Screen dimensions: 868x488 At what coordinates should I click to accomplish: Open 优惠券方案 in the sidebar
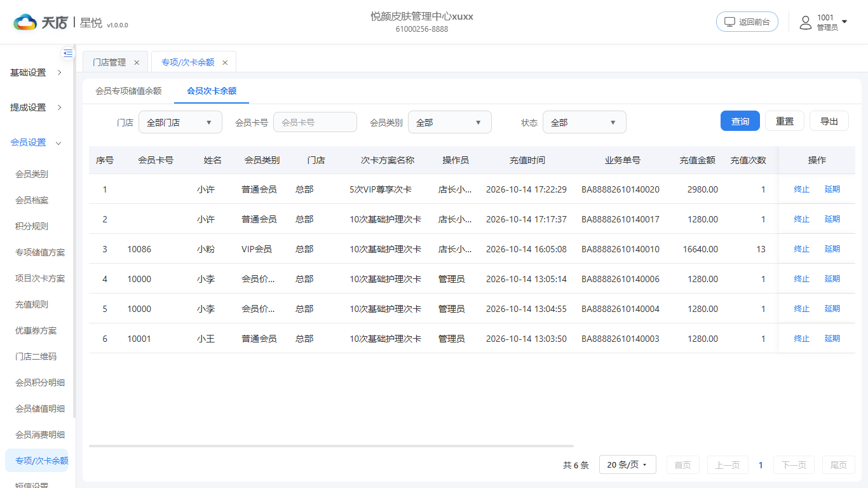point(36,330)
